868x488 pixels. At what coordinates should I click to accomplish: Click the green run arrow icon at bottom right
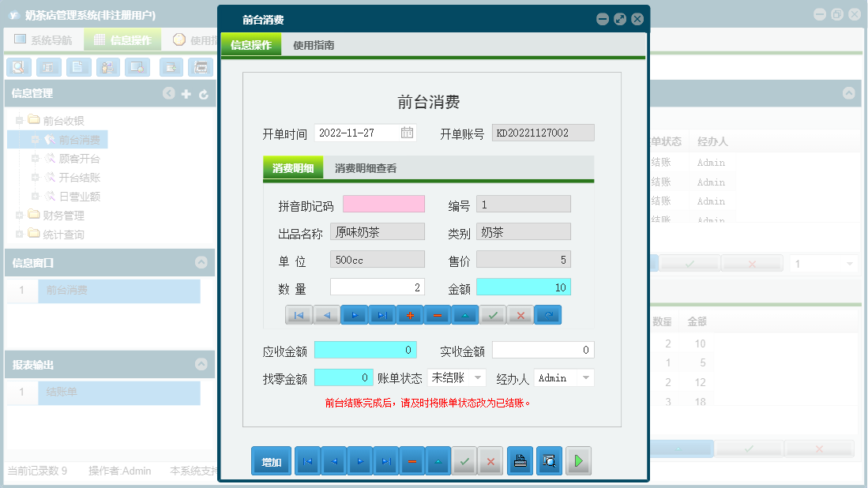(x=578, y=461)
